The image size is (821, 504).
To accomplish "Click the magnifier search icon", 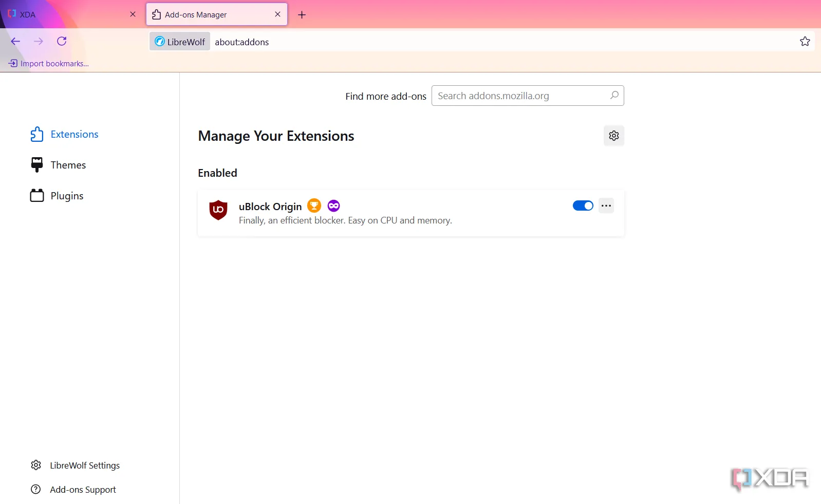I will 614,95.
